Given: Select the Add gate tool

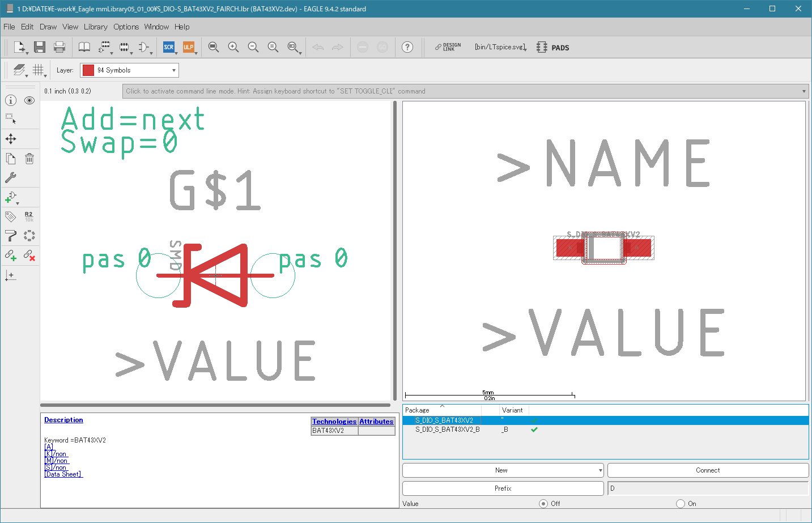Looking at the screenshot, I should coord(11,197).
